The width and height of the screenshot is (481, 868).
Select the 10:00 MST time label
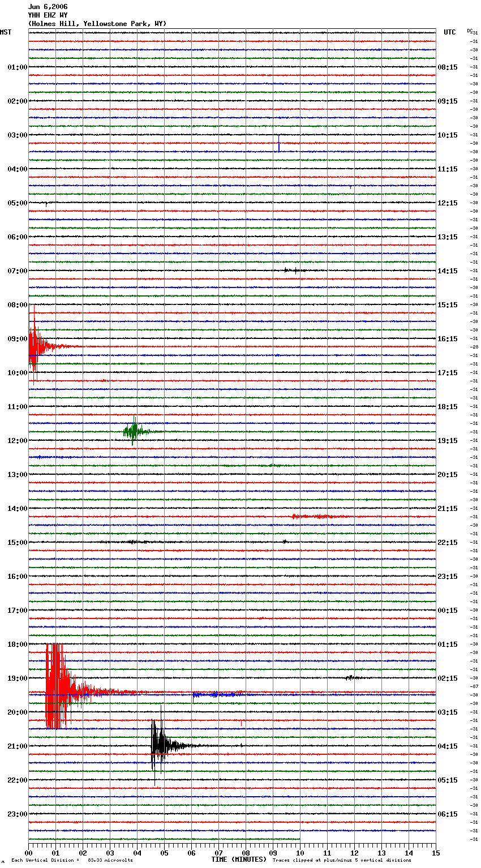coord(17,373)
